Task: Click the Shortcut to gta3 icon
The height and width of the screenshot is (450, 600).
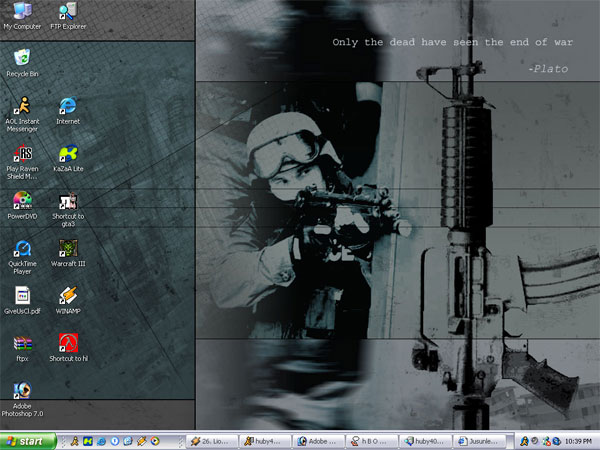Action: coord(68,200)
